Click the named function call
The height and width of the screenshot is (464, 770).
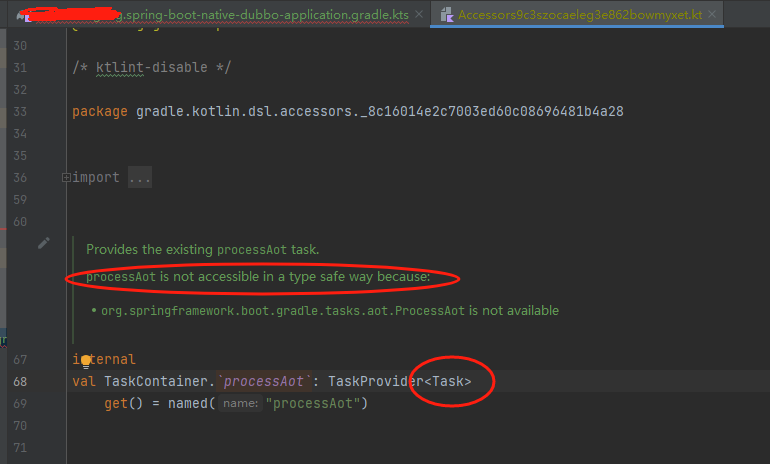point(188,404)
